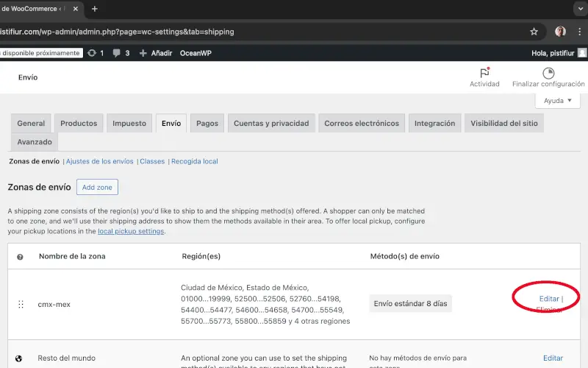Switch to the Impuesto tab

pos(129,123)
